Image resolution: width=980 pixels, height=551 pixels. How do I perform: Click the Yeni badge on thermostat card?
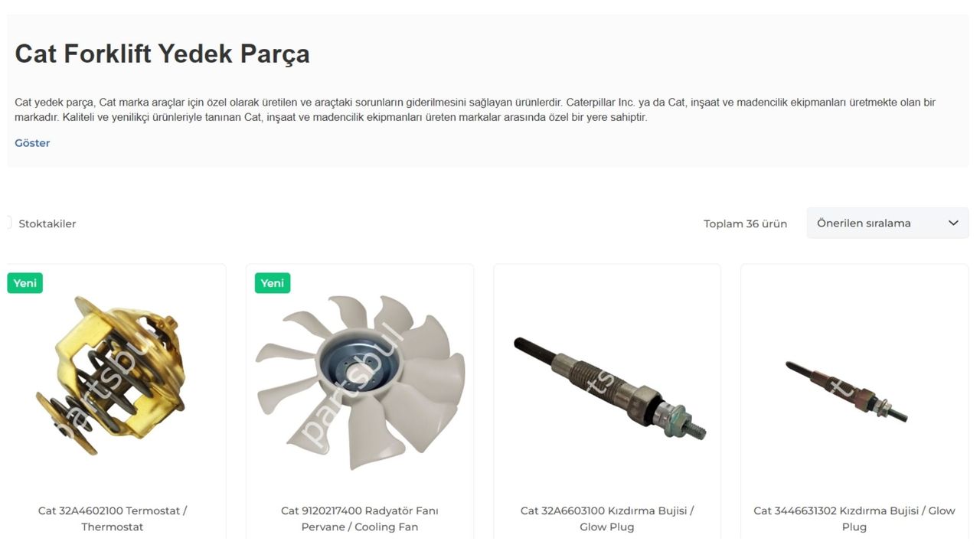tap(25, 283)
